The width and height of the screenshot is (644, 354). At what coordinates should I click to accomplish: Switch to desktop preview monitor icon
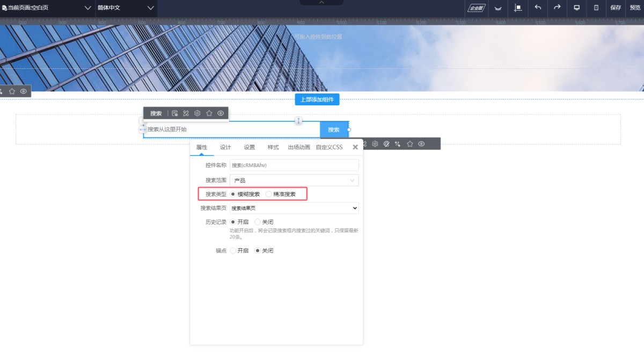577,8
